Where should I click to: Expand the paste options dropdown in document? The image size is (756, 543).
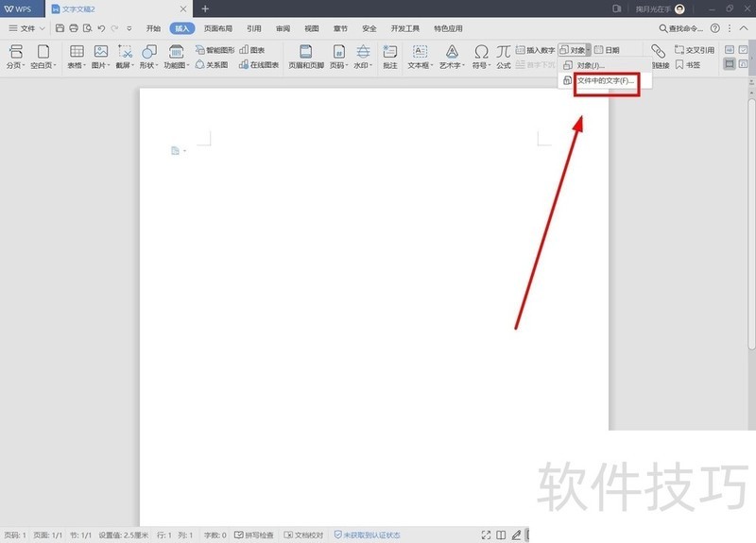click(x=185, y=151)
